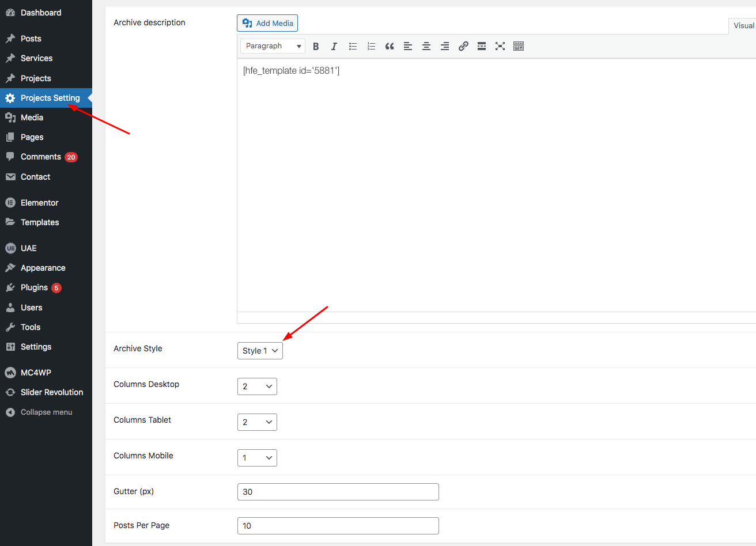Image resolution: width=756 pixels, height=546 pixels.
Task: Click the Add Media button
Action: (267, 23)
